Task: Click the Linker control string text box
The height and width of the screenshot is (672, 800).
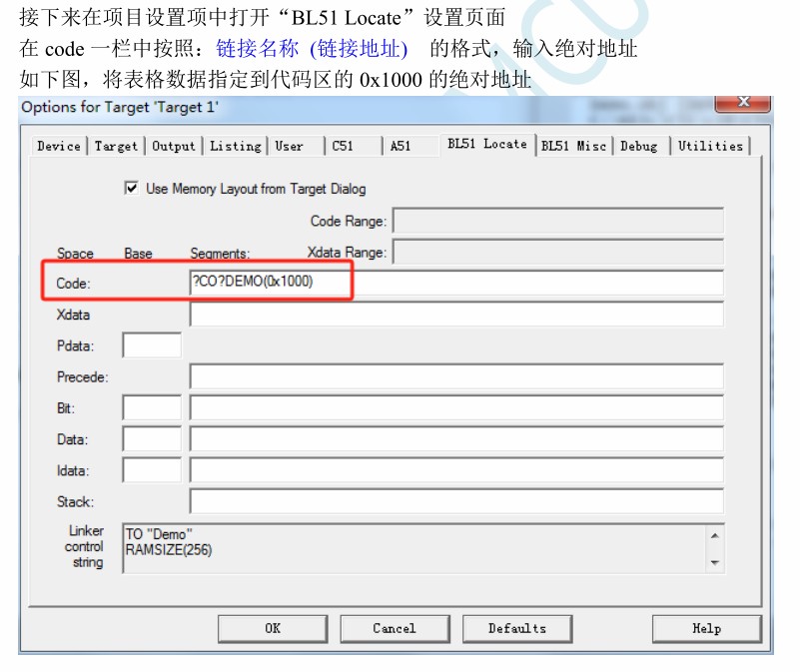Action: pos(414,548)
